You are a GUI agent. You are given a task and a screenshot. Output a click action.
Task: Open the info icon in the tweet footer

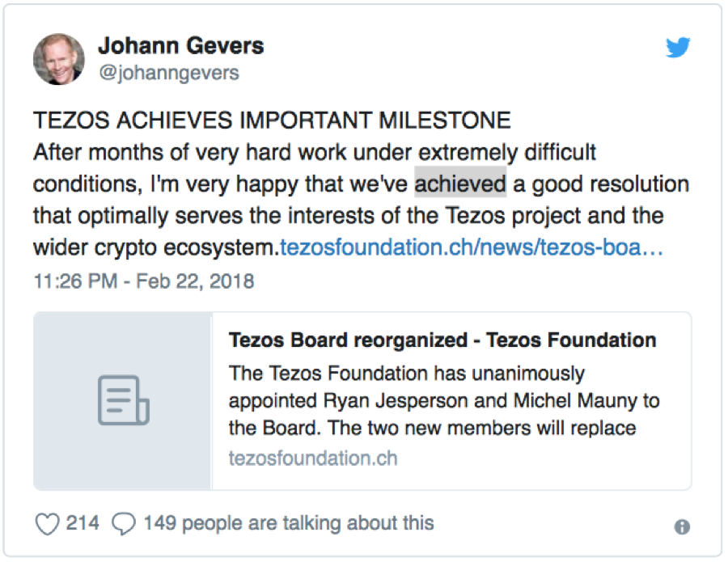[x=682, y=527]
